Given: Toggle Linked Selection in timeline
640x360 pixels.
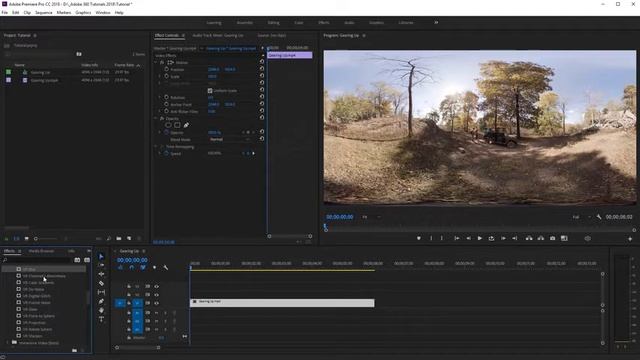Looking at the screenshot, I should coord(143,268).
